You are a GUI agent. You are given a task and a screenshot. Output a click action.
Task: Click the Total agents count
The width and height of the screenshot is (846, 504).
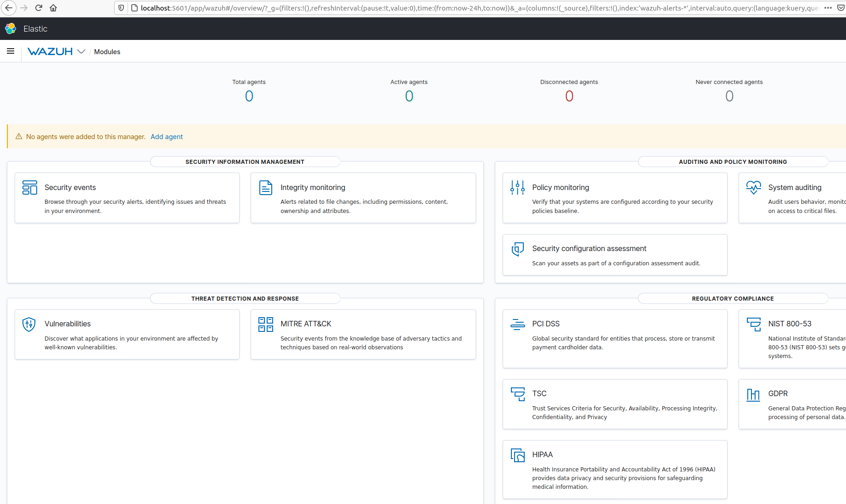point(249,96)
